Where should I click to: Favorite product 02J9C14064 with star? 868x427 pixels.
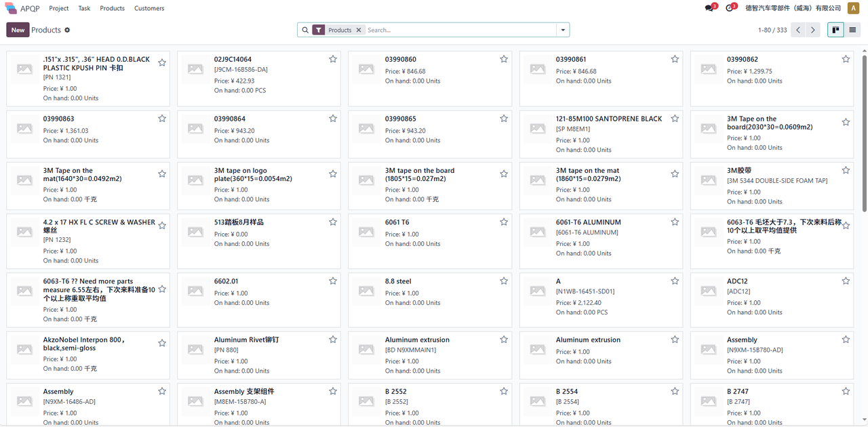[x=333, y=60]
